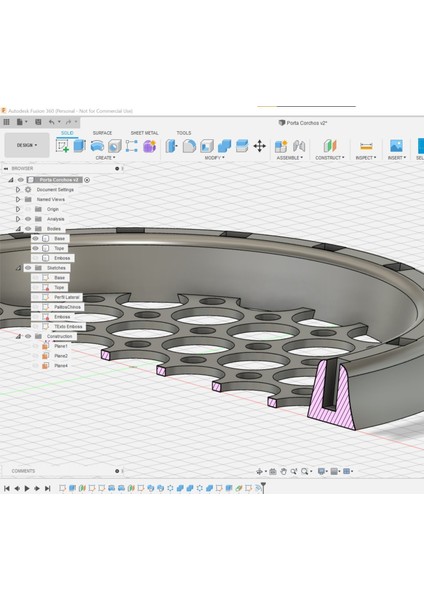Expand Document Settings node
424x600 pixels.
click(18, 190)
